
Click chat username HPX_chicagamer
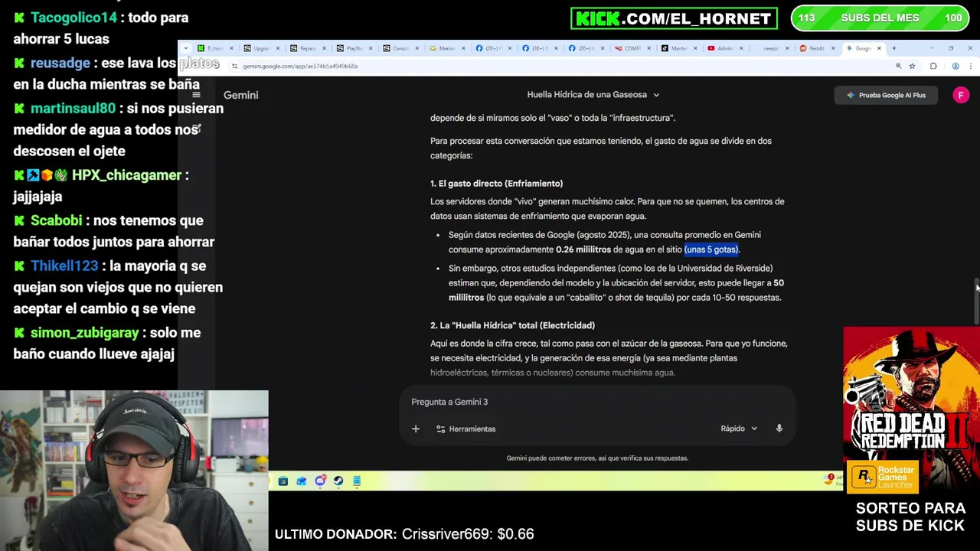click(x=126, y=175)
